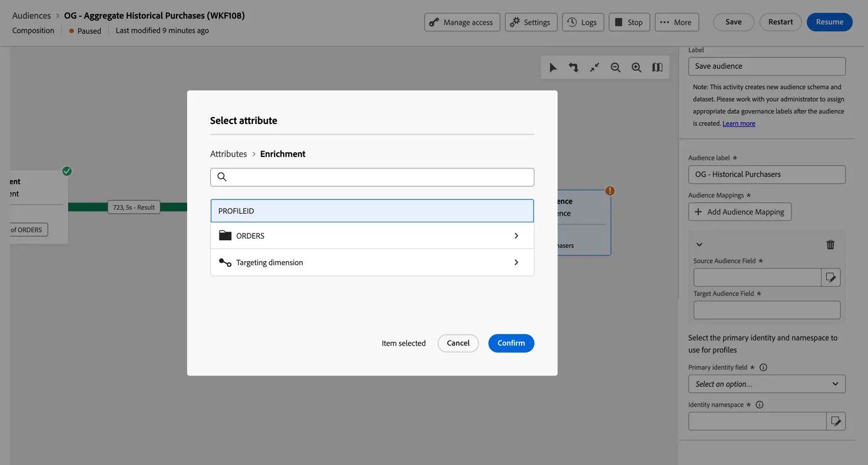Click the Target Audience Field input
Screen dimensions: 868x465
[767, 310]
